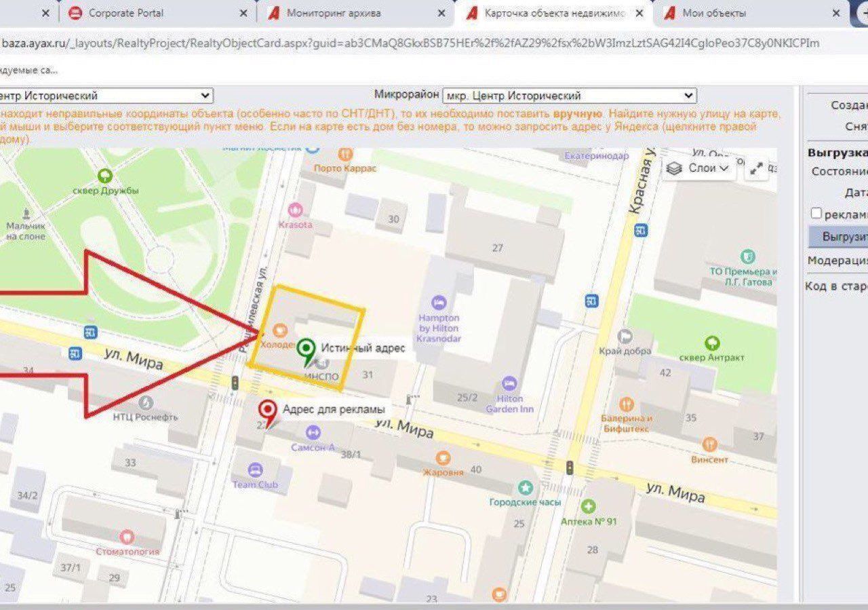Click the Krasota salon icon
868x610 pixels.
click(296, 209)
